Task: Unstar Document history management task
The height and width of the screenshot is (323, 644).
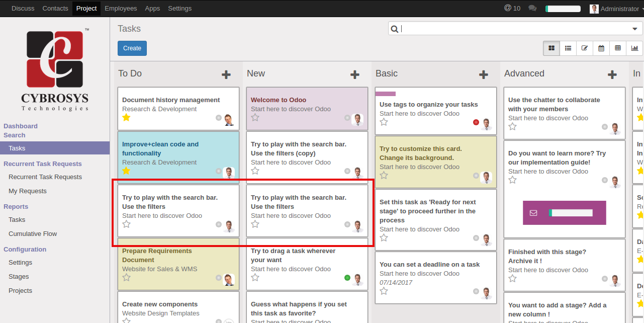Action: [126, 117]
